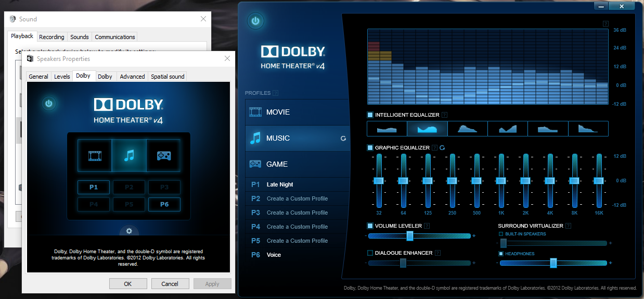Open Recording tab in Sound window
The height and width of the screenshot is (299, 644).
(51, 37)
